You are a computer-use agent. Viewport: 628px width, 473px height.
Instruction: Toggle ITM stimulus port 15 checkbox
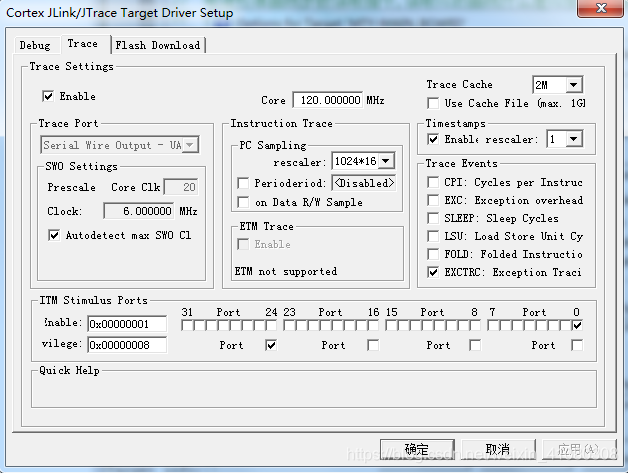391,325
